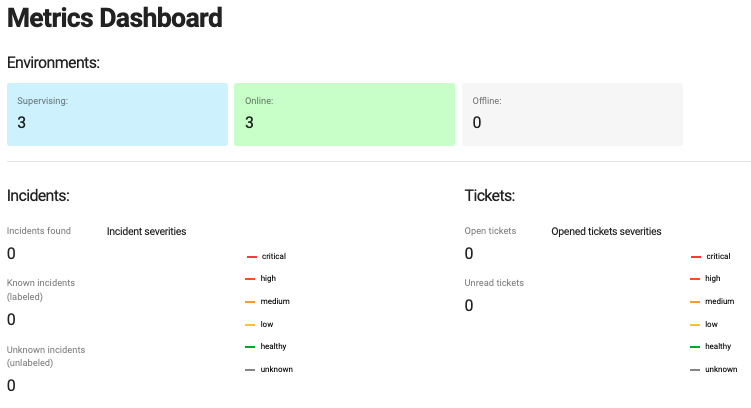The width and height of the screenshot is (751, 408).
Task: Click the Supervising environments card
Action: [117, 114]
